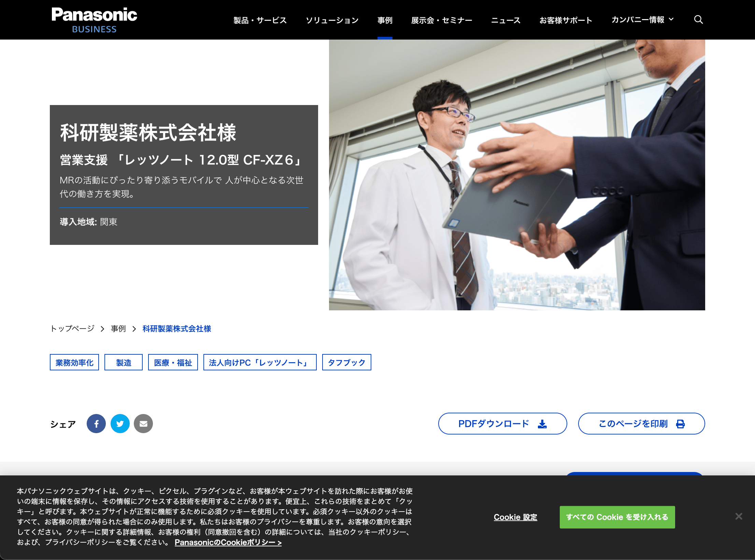Select the 医療・福祉 tag
This screenshot has width=755, height=560.
[173, 362]
